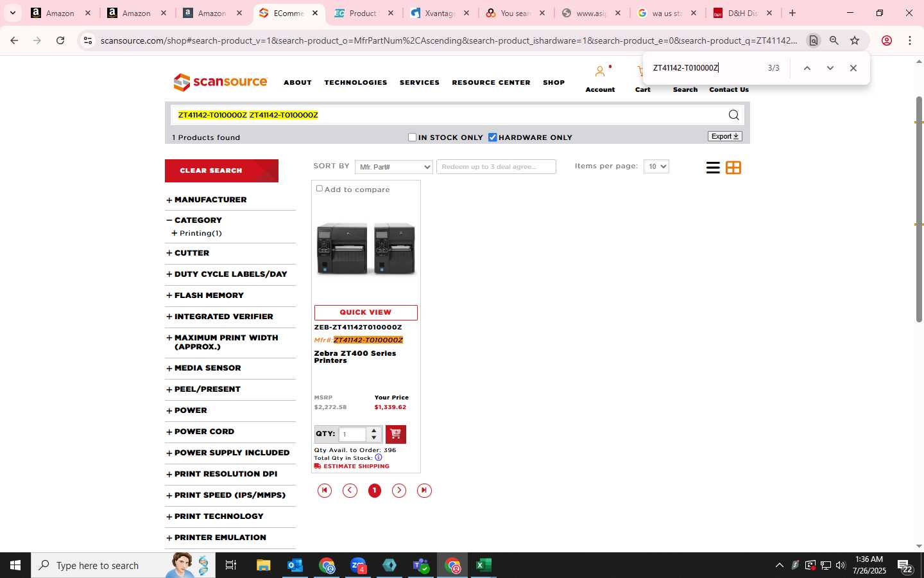
Task: Click the deal agreement redeem field
Action: click(x=496, y=167)
